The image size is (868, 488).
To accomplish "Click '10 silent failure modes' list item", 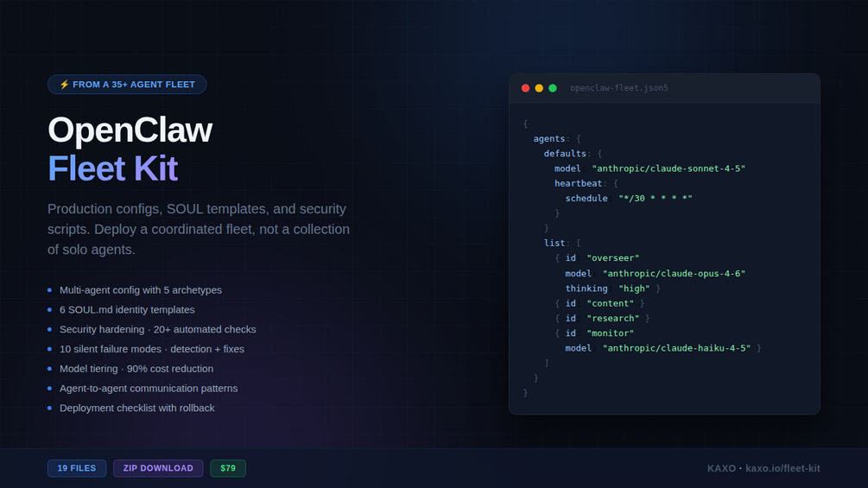I will click(x=152, y=349).
